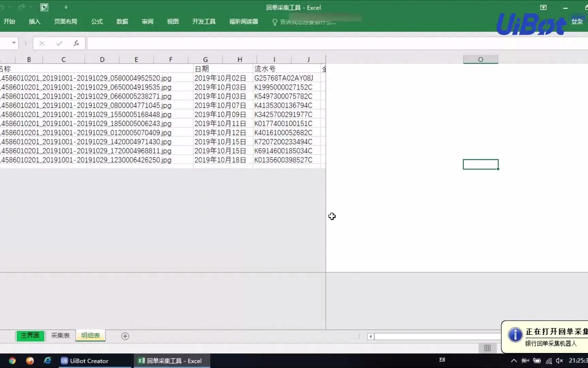
Task: Select column B header
Action: coord(29,59)
